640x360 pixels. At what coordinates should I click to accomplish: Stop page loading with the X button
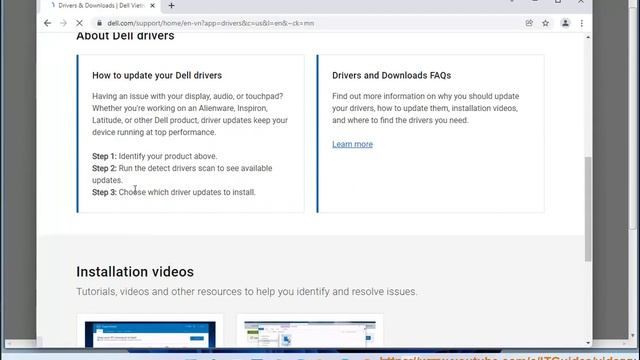tap(79, 23)
